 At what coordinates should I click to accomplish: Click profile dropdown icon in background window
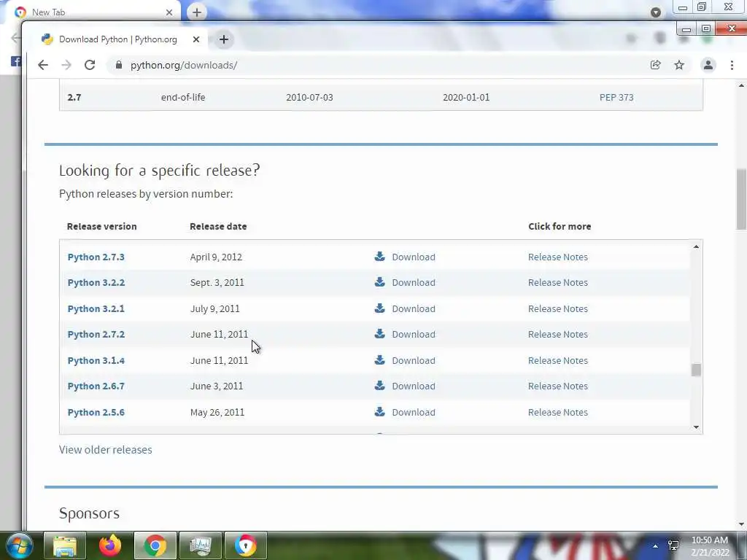[x=656, y=12]
